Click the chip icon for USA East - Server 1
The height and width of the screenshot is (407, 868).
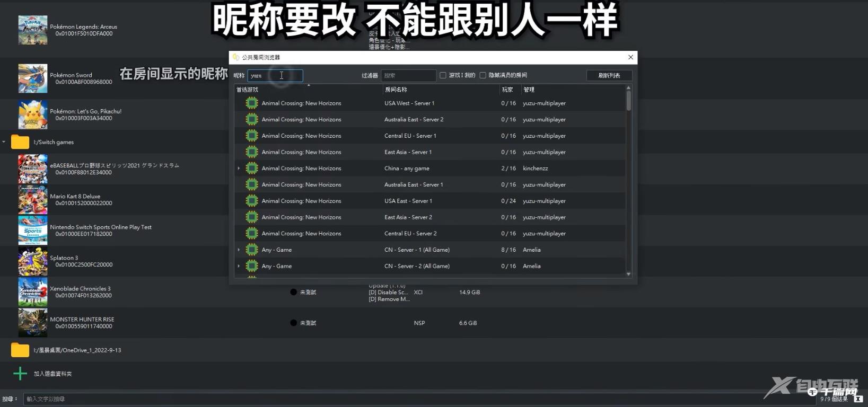click(x=252, y=201)
